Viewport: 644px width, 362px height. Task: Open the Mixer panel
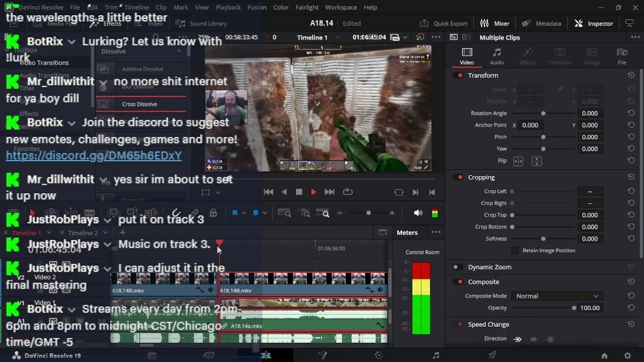pos(495,23)
